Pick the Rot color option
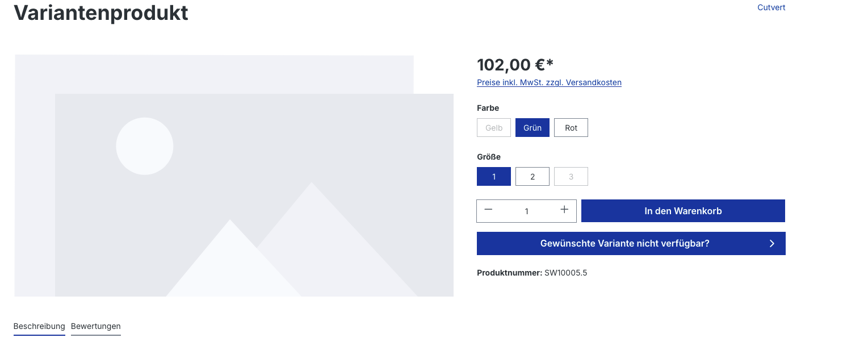The image size is (868, 350). tap(571, 128)
